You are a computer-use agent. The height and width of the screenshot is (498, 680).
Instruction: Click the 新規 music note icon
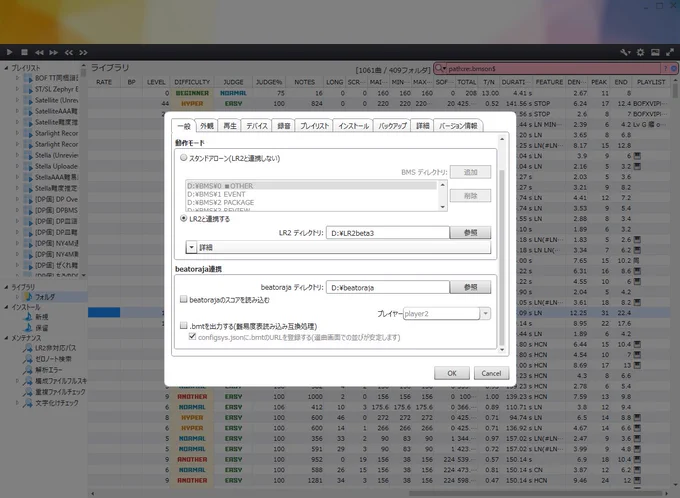coord(28,317)
